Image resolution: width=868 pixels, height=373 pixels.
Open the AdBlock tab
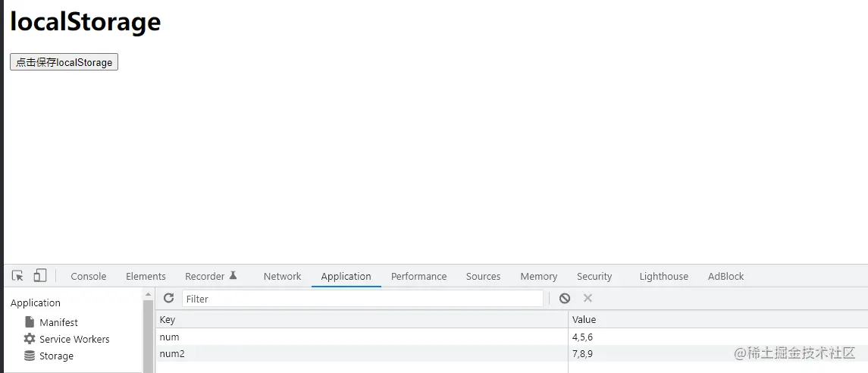[725, 276]
